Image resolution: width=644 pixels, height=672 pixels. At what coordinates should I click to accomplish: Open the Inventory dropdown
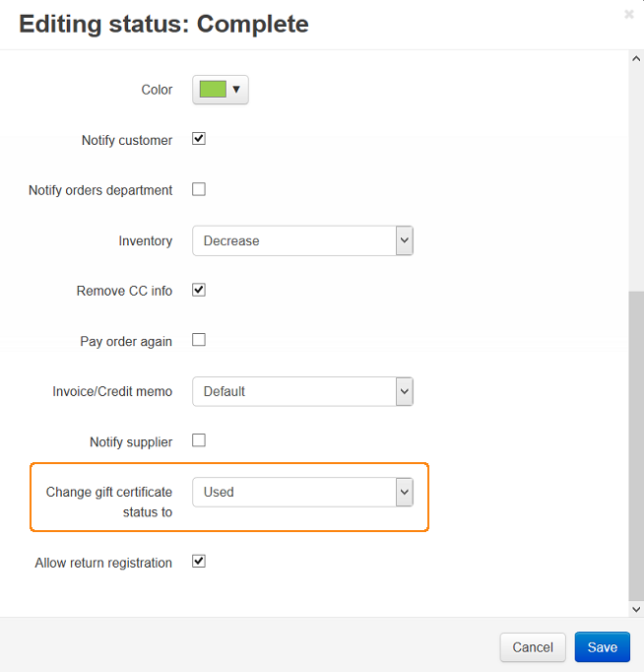(x=302, y=240)
